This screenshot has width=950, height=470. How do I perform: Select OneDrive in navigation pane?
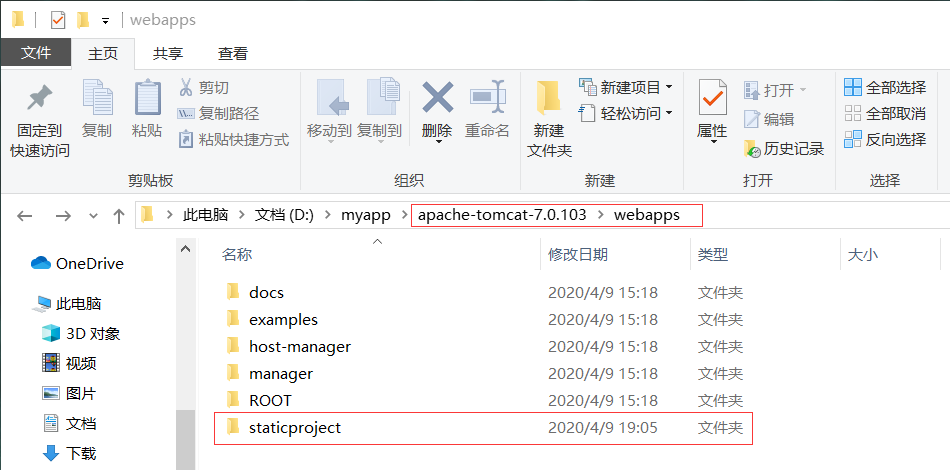point(89,264)
